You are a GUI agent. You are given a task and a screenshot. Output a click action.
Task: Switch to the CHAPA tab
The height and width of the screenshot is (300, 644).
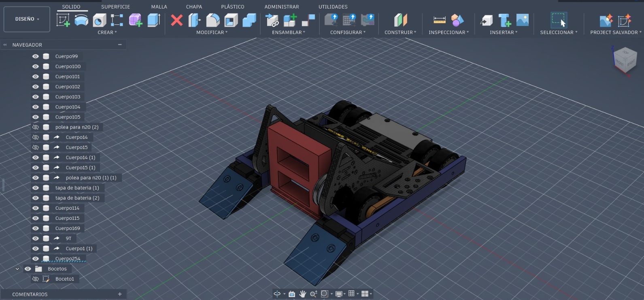[x=194, y=7]
